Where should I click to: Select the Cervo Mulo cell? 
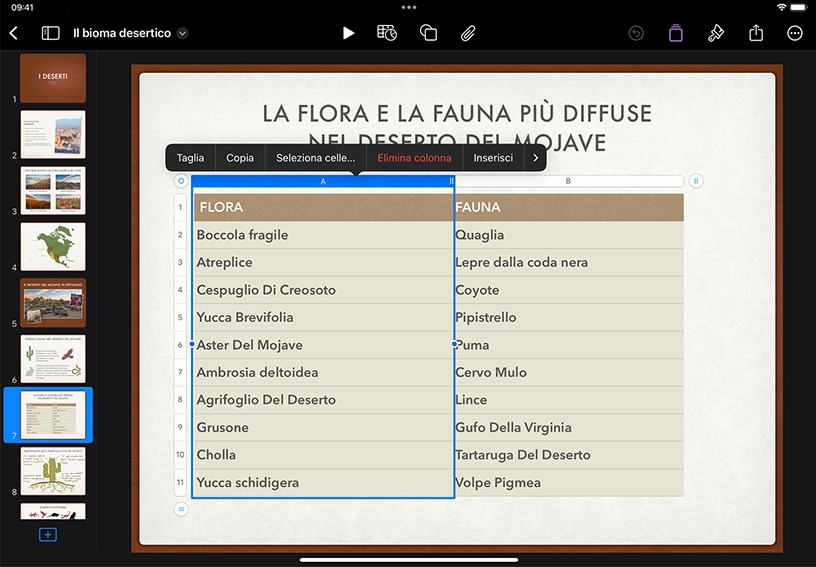click(x=569, y=372)
